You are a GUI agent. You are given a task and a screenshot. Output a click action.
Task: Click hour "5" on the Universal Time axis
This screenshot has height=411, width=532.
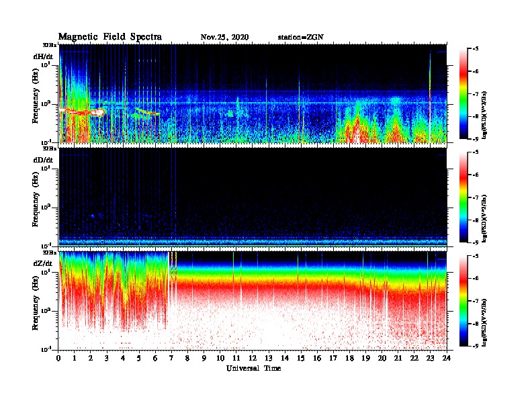click(x=140, y=359)
